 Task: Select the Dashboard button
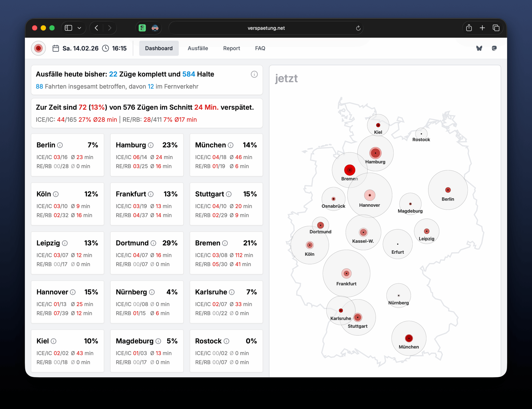click(x=159, y=48)
